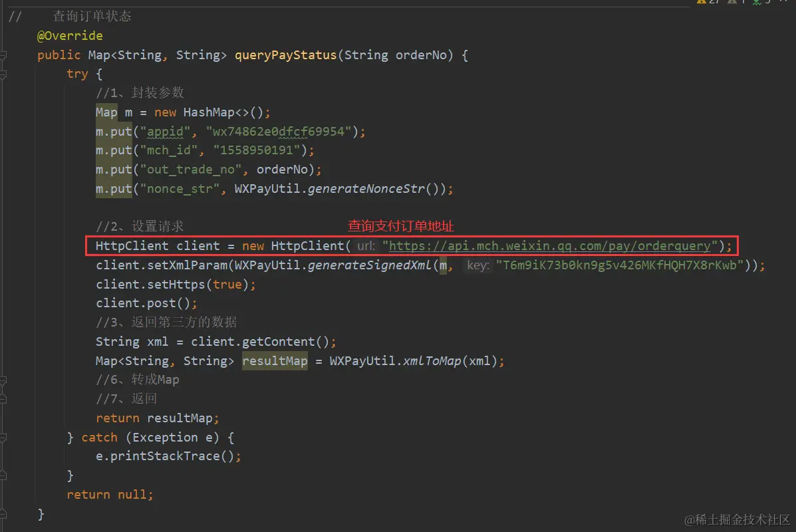Click the orderNo parameter in the method signature
796x532 pixels.
click(422, 55)
